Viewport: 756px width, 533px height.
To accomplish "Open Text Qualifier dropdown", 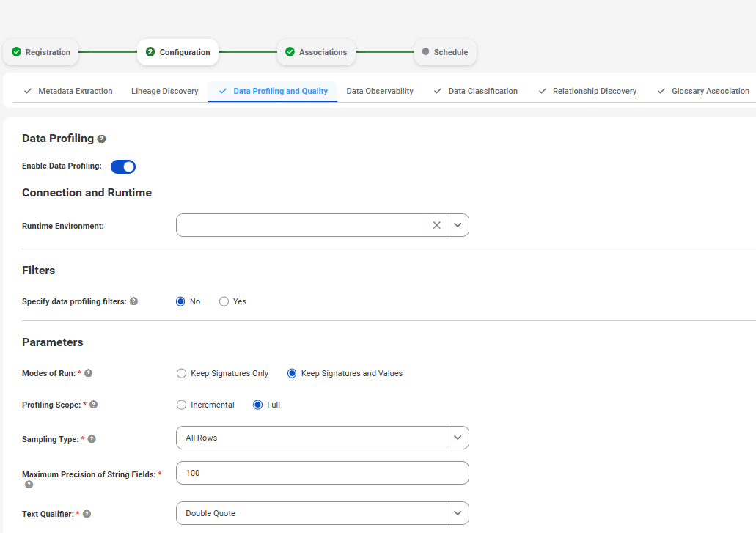I will [x=458, y=513].
